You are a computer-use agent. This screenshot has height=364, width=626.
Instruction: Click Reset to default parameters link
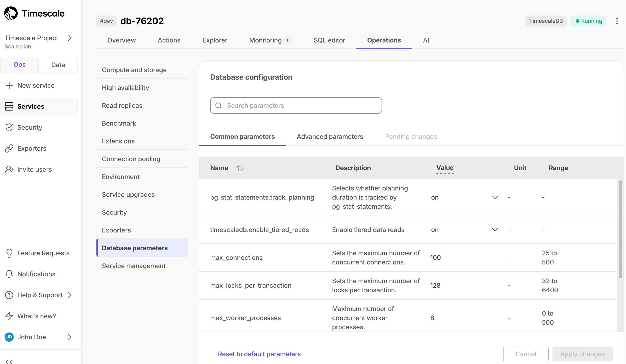[x=259, y=354]
